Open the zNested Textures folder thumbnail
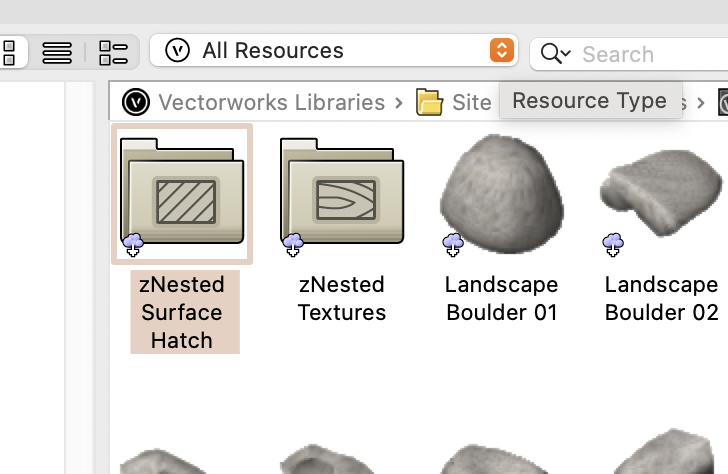This screenshot has width=728, height=474. (341, 190)
